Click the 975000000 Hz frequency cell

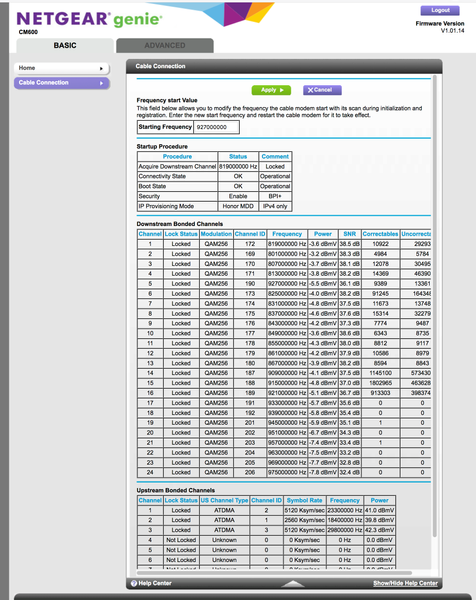287,473
